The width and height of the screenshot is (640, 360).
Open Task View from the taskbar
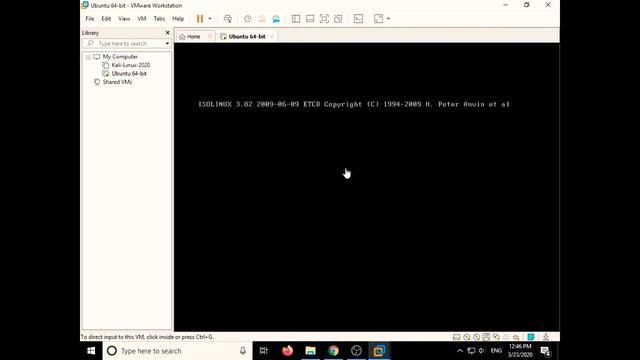(x=264, y=351)
